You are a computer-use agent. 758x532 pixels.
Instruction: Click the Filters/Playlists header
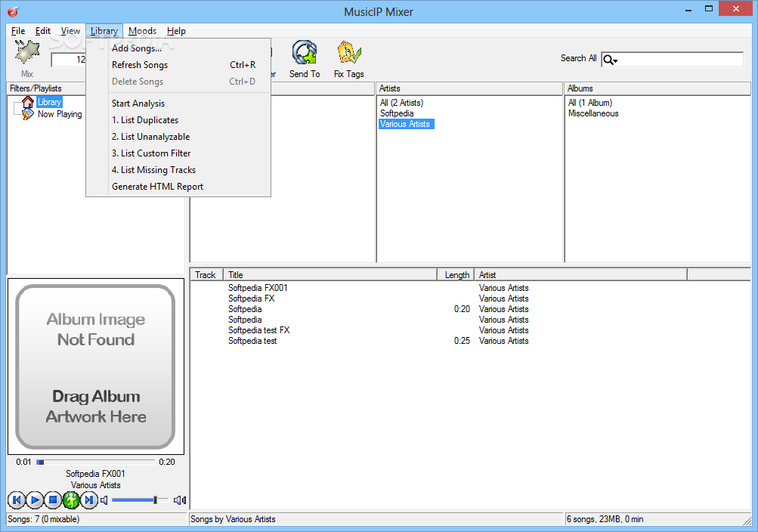[x=46, y=88]
